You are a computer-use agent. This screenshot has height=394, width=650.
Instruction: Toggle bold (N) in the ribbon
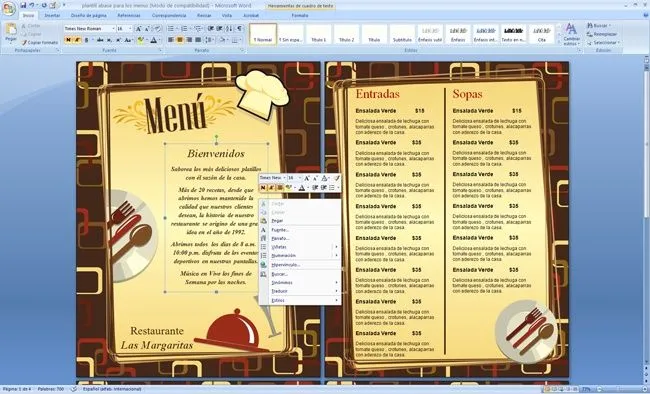68,40
